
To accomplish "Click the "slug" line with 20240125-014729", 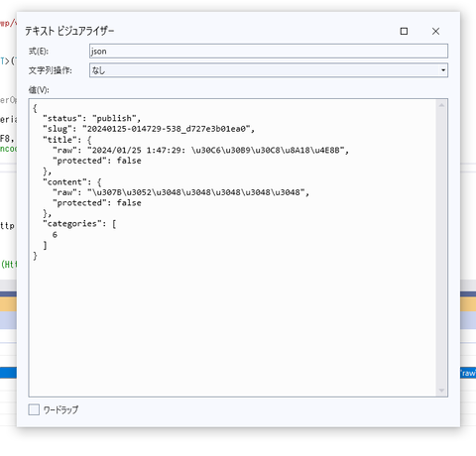I will [149, 129].
